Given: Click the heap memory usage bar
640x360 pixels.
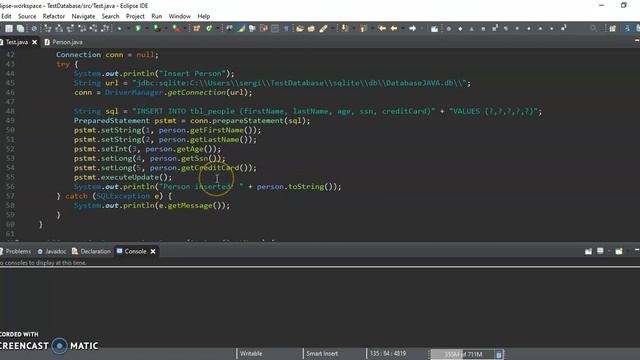Looking at the screenshot, I should [463, 354].
